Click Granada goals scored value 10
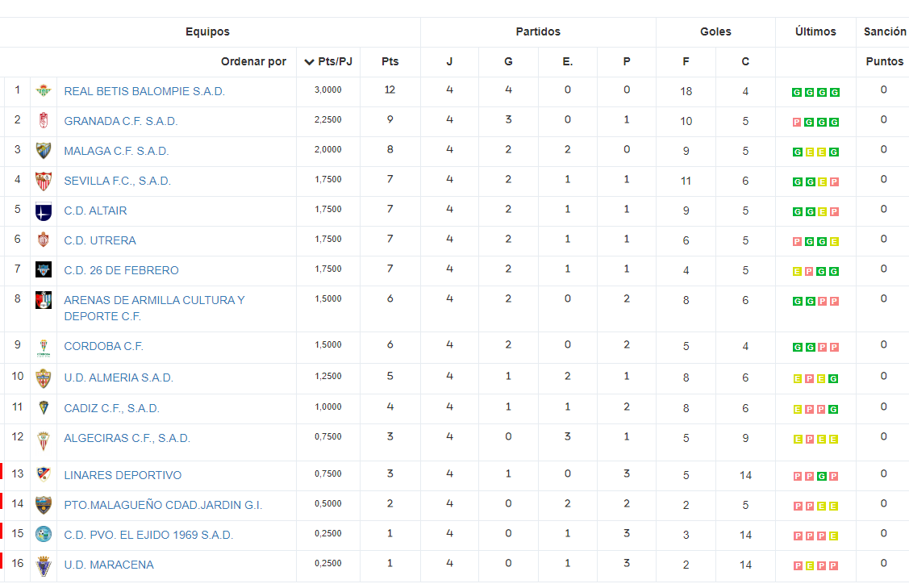Viewport: 909px width, 588px height. point(686,121)
